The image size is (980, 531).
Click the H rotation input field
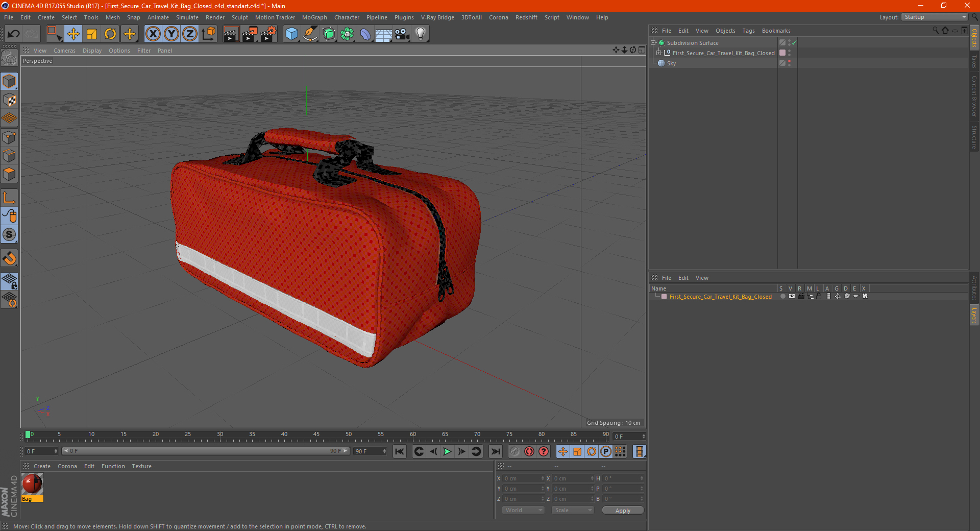(x=623, y=478)
